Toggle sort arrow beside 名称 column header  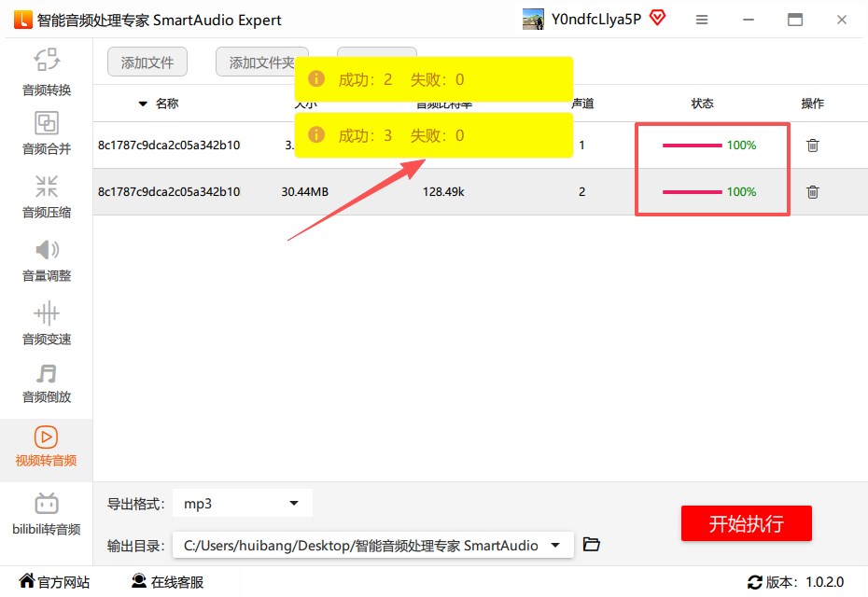[x=143, y=104]
